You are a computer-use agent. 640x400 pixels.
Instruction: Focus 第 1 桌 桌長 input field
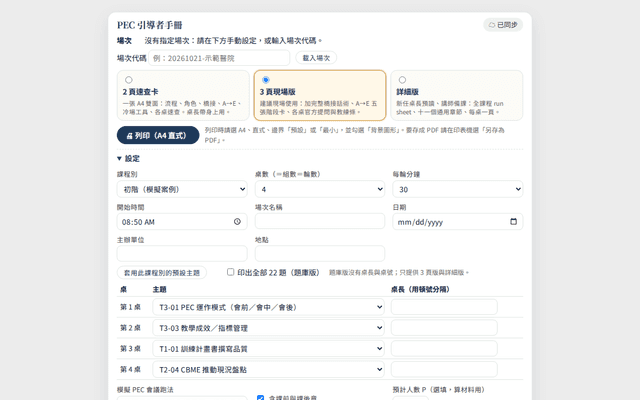click(444, 307)
